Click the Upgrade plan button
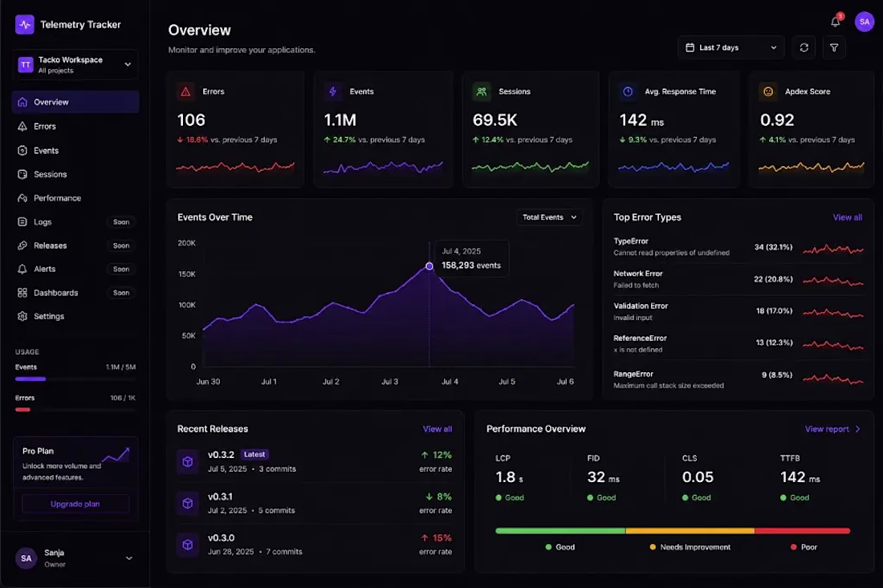Image resolution: width=883 pixels, height=588 pixels. 75,504
